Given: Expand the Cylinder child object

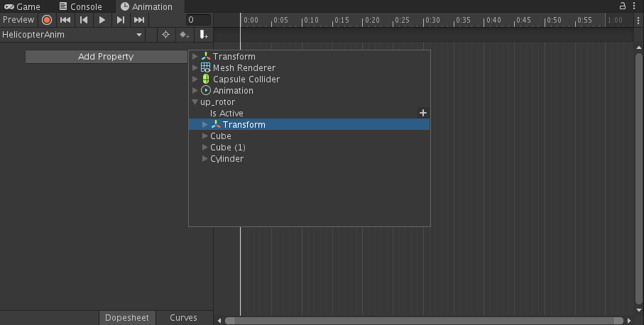Looking at the screenshot, I should tap(205, 158).
